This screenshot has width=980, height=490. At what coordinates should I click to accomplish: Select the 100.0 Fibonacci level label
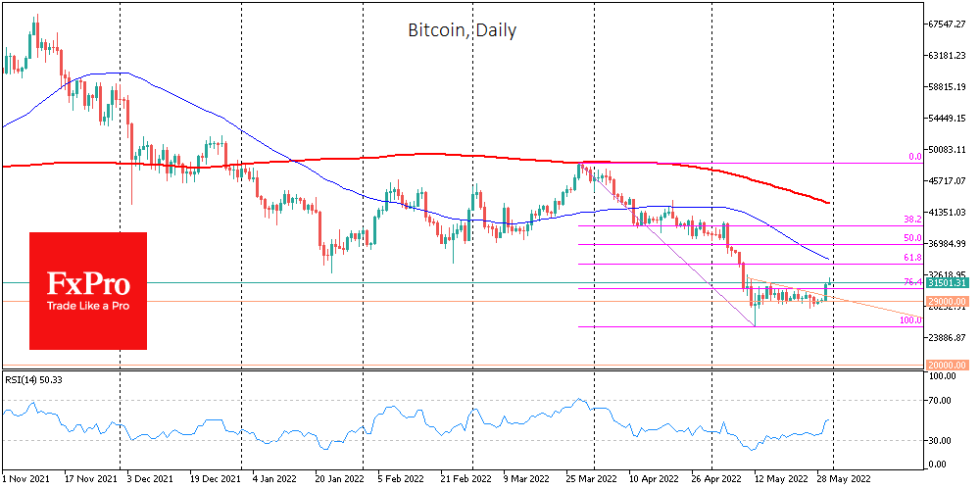909,320
